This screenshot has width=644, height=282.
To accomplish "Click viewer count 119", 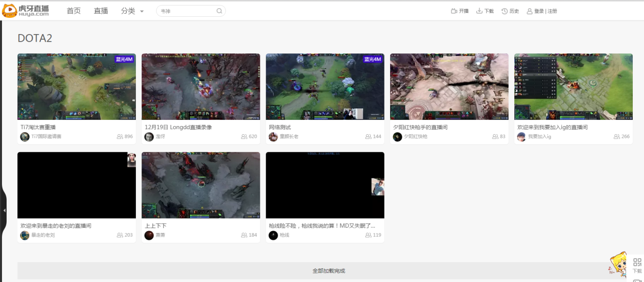I will pos(373,235).
